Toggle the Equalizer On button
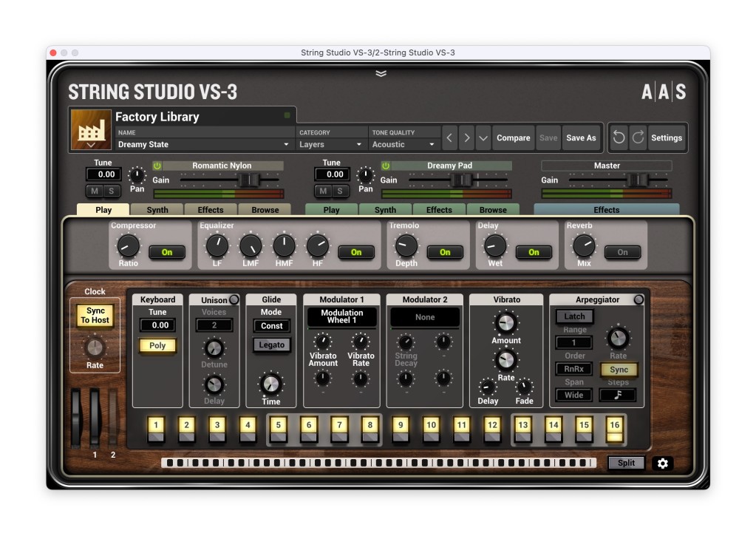756x536 pixels. 356,252
